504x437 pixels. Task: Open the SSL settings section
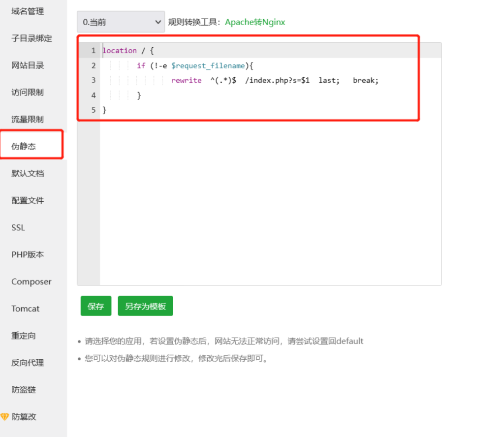pos(18,227)
